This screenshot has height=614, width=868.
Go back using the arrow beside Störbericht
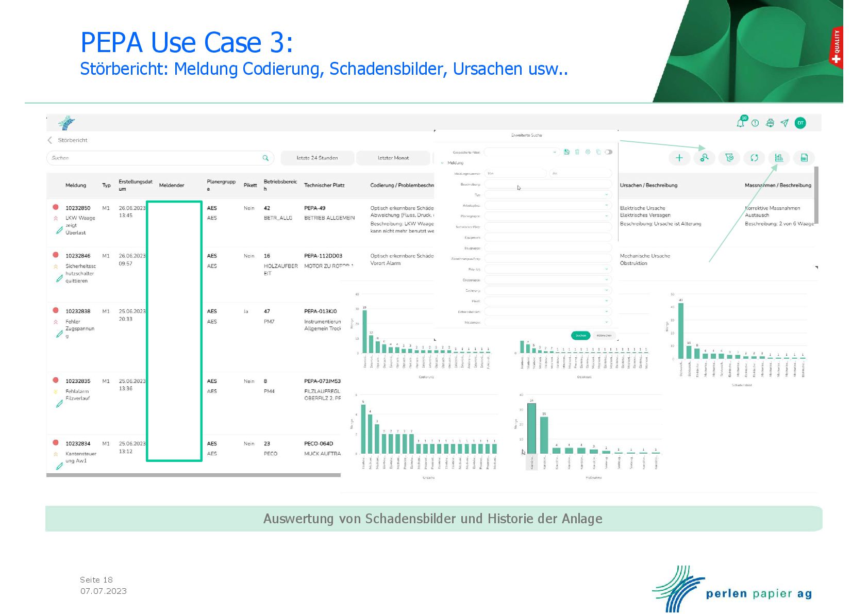coord(50,140)
